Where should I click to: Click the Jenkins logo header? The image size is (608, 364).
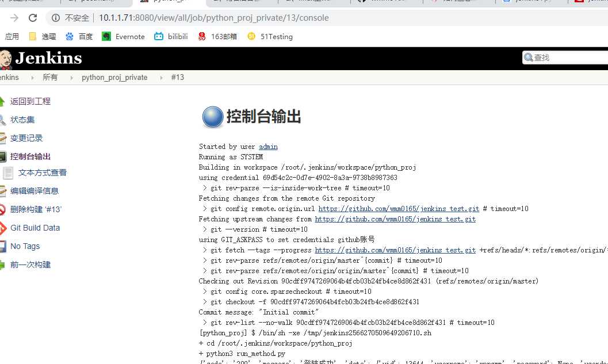tap(41, 59)
